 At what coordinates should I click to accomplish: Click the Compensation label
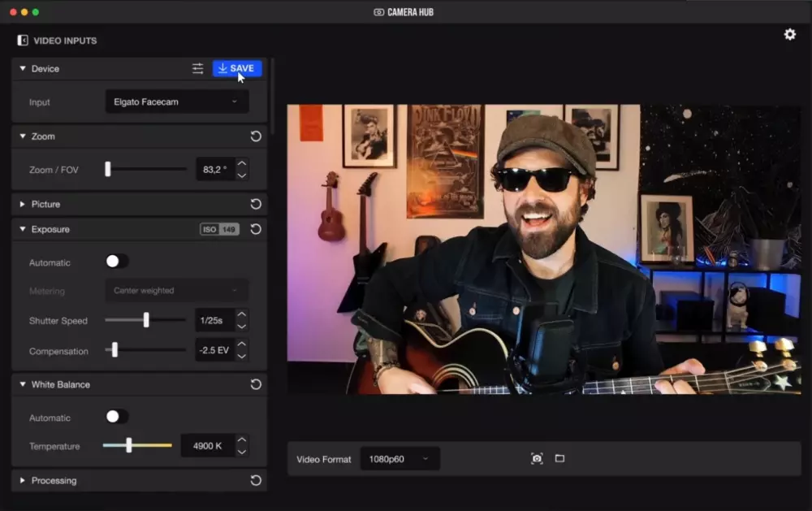[58, 352]
